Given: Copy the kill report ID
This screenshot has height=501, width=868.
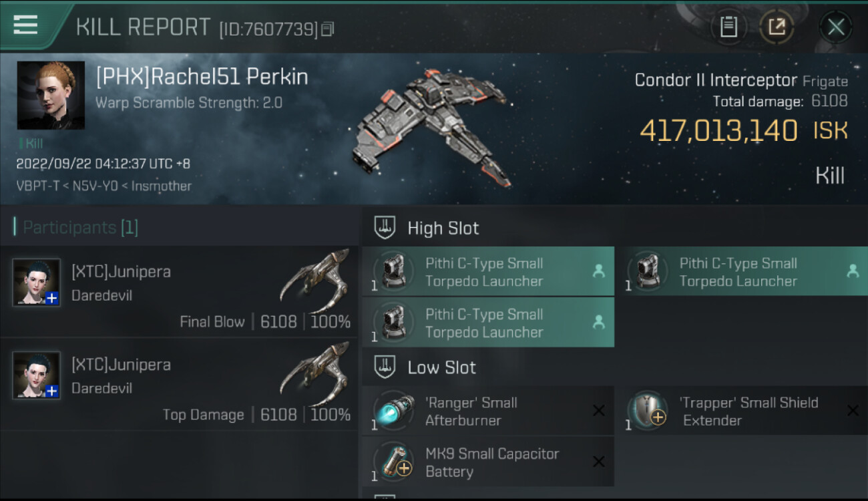Looking at the screenshot, I should pyautogui.click(x=327, y=29).
